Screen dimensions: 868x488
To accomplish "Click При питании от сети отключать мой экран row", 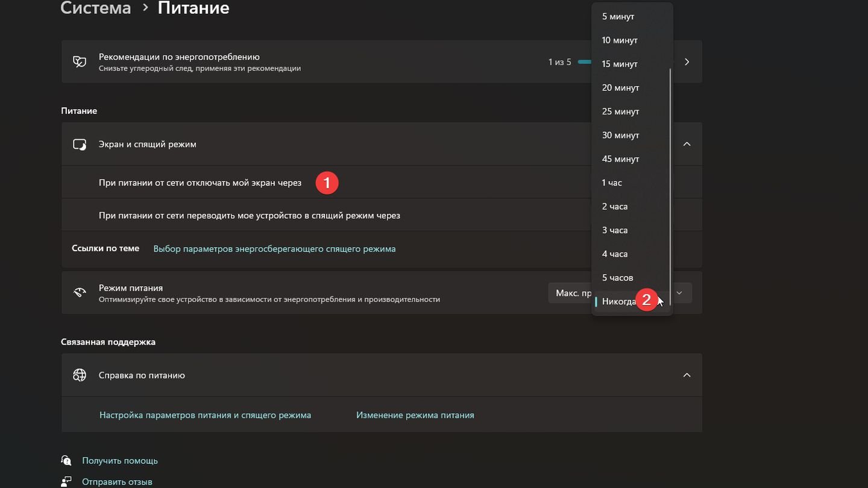I will (382, 183).
